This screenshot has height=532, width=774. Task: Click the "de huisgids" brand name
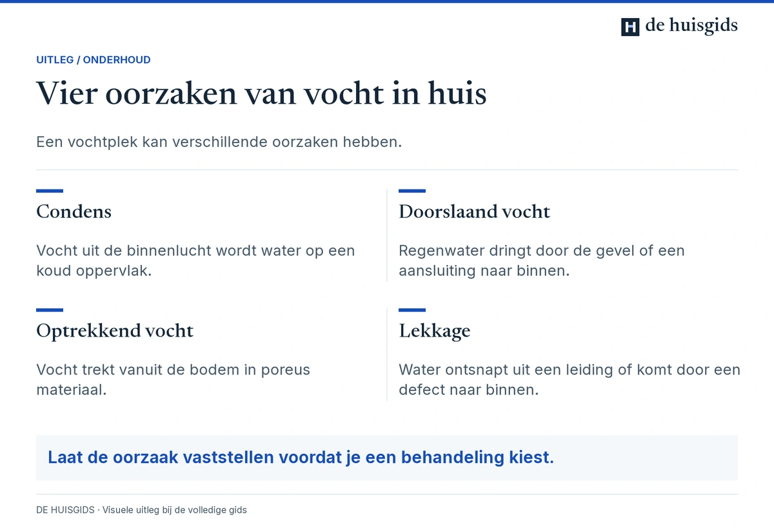click(x=691, y=26)
